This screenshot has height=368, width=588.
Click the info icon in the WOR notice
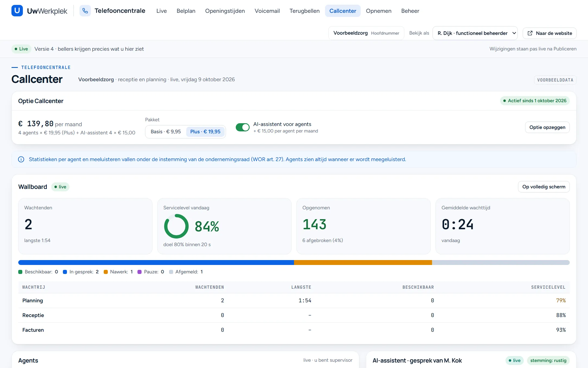click(21, 159)
